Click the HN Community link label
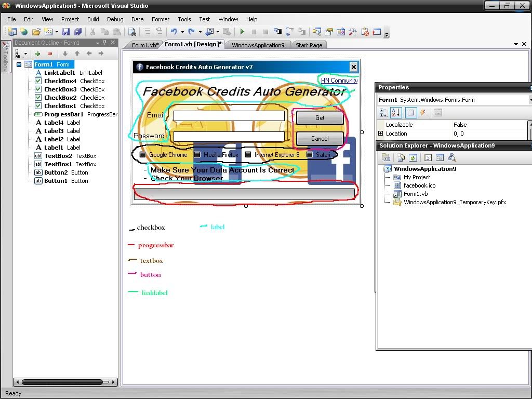This screenshot has width=532, height=399. click(339, 81)
